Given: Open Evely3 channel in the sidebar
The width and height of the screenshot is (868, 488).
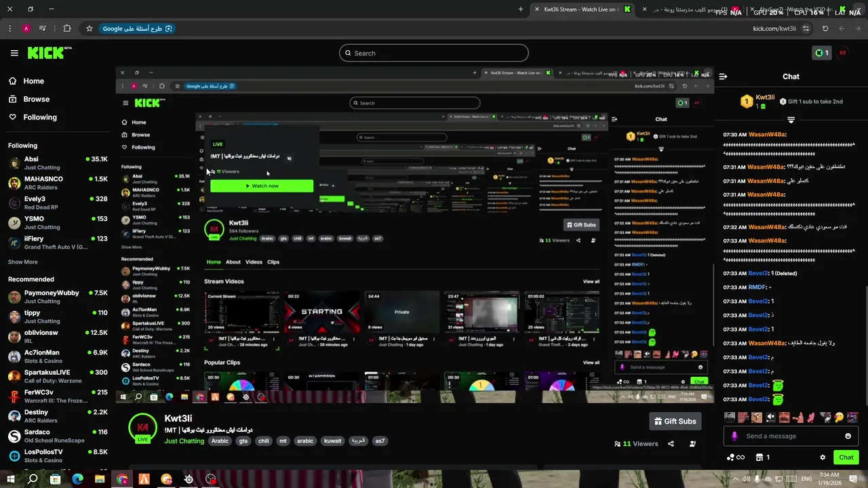Looking at the screenshot, I should click(58, 203).
